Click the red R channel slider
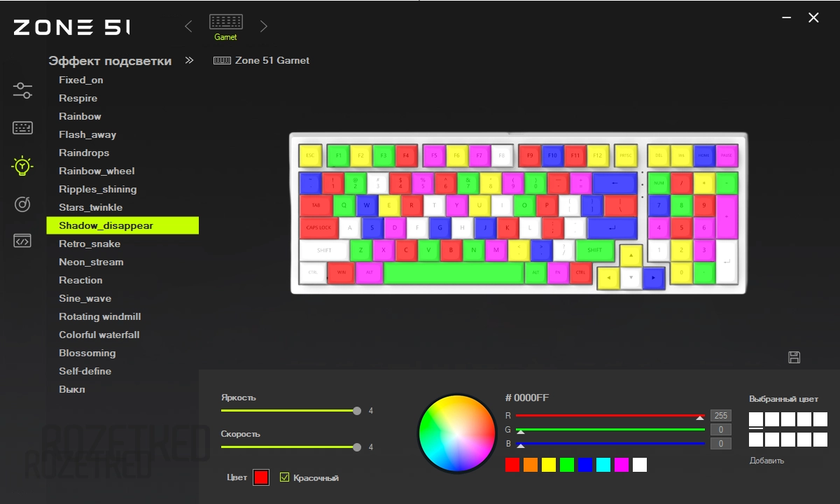 click(610, 416)
